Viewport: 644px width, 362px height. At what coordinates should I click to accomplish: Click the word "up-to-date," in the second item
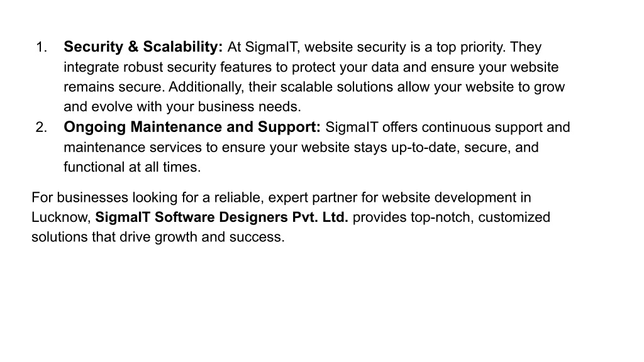pyautogui.click(x=425, y=147)
